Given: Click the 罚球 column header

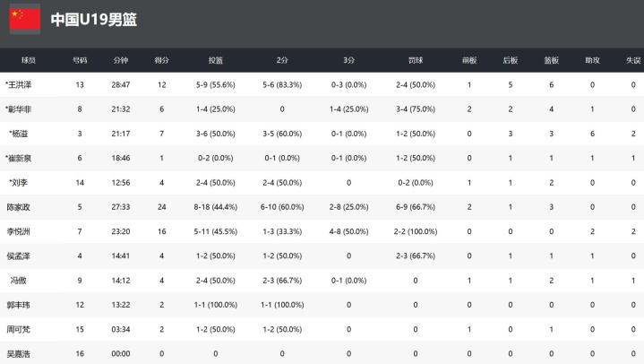Looking at the screenshot, I should point(416,60).
